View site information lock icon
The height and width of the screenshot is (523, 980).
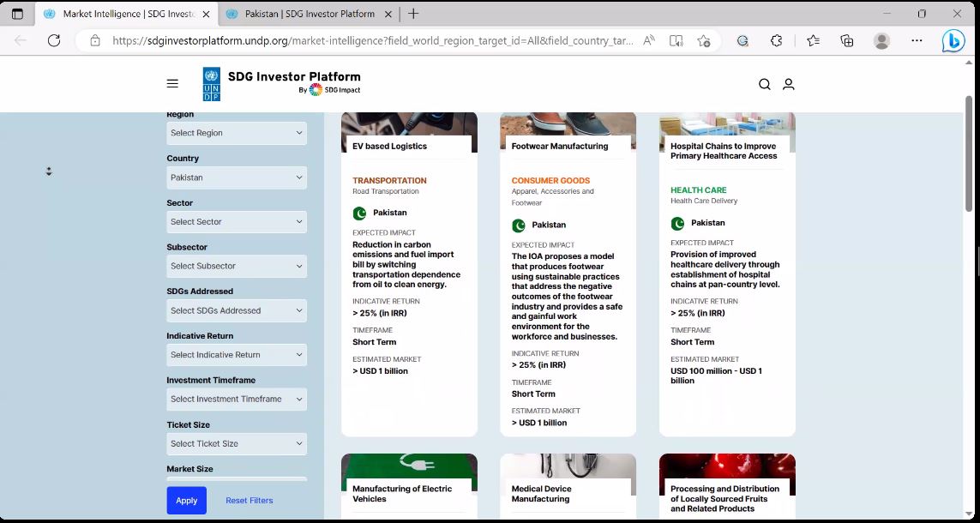(x=95, y=40)
